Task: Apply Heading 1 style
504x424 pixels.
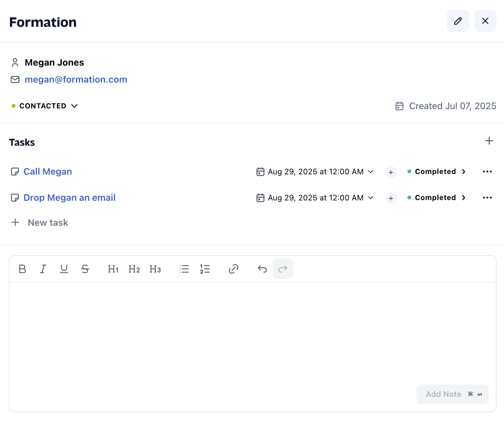Action: (113, 269)
